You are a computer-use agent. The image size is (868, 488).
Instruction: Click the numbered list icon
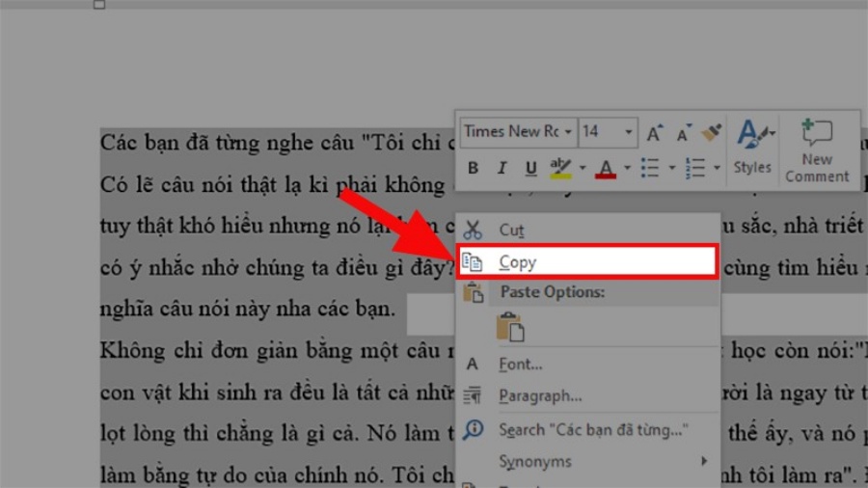click(695, 168)
